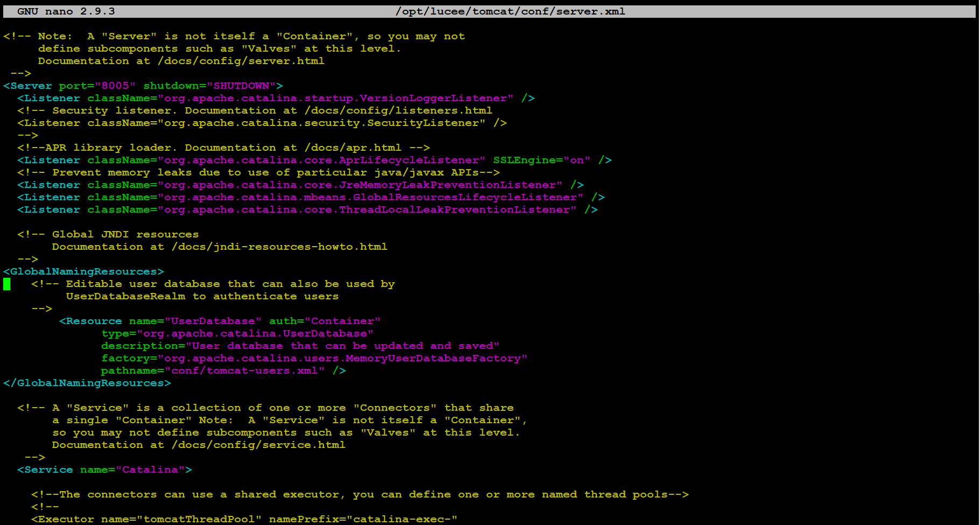
Task: Click '/docs/jndi-resources-howto.html' in the comment
Action: (279, 247)
